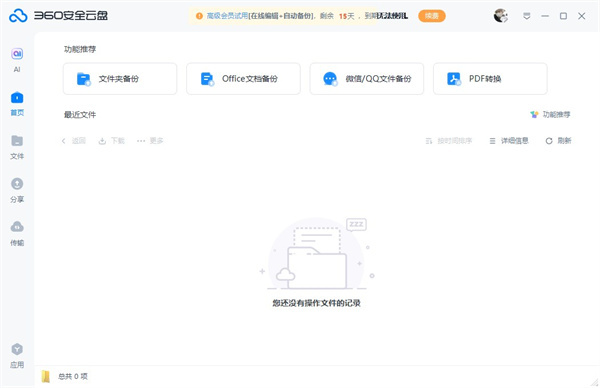The width and height of the screenshot is (600, 388).
Task: Open the main menu dropdown icon in title bar
Action: 527,16
